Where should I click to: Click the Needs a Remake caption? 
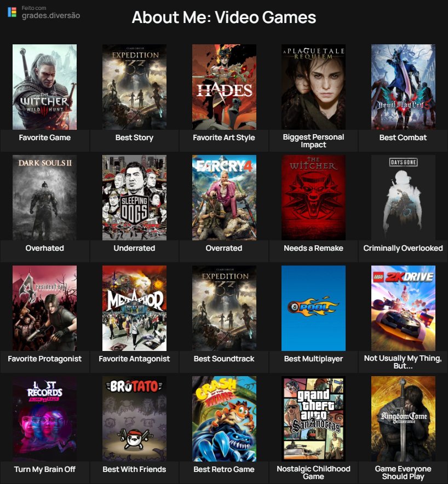313,248
